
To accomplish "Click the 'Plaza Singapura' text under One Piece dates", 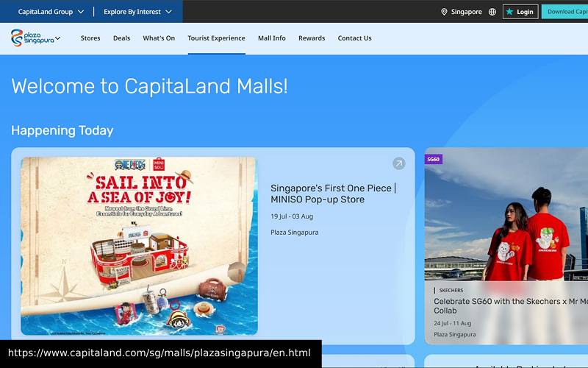I will [x=295, y=233].
